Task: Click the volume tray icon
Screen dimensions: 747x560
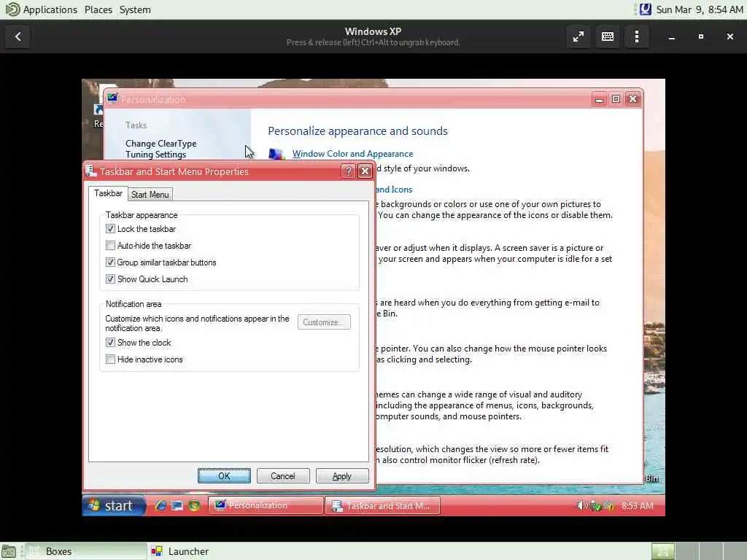Action: [581, 506]
